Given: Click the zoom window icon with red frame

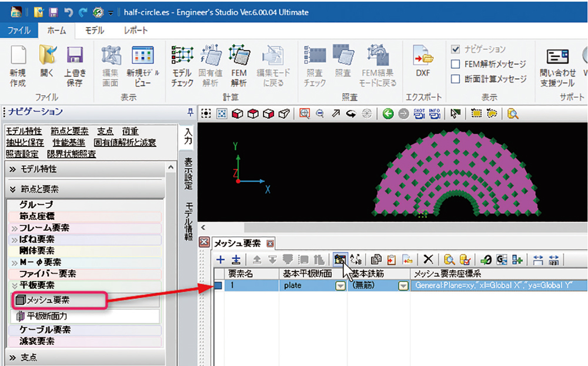Looking at the screenshot, I should click(305, 113).
